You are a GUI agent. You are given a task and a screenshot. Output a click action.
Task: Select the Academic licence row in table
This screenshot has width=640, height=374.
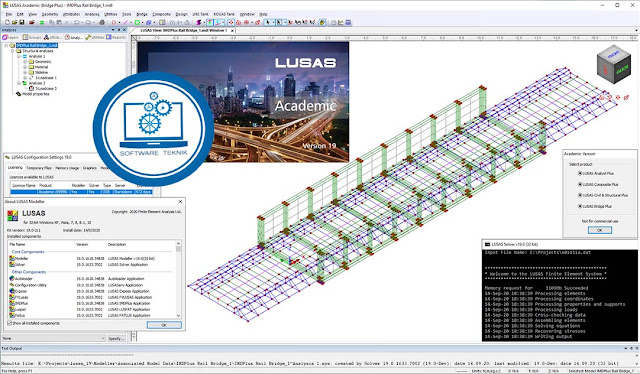pyautogui.click(x=81, y=191)
